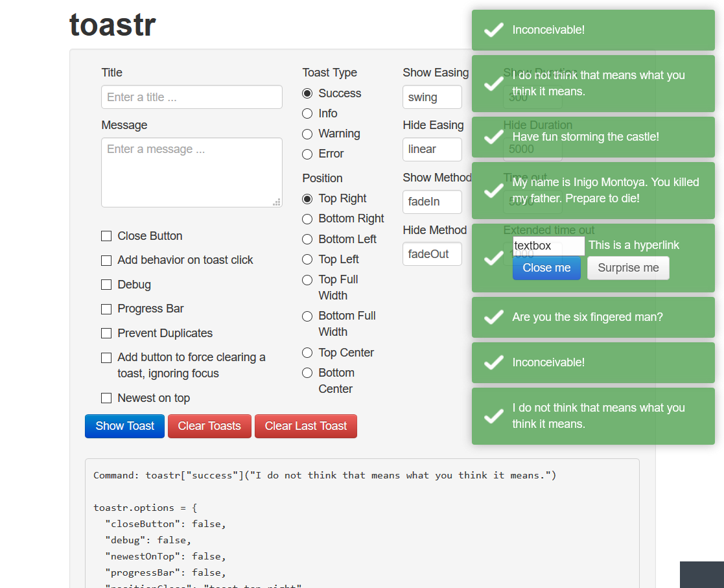Click checkmark icon beside the toast textbox

[x=494, y=258]
